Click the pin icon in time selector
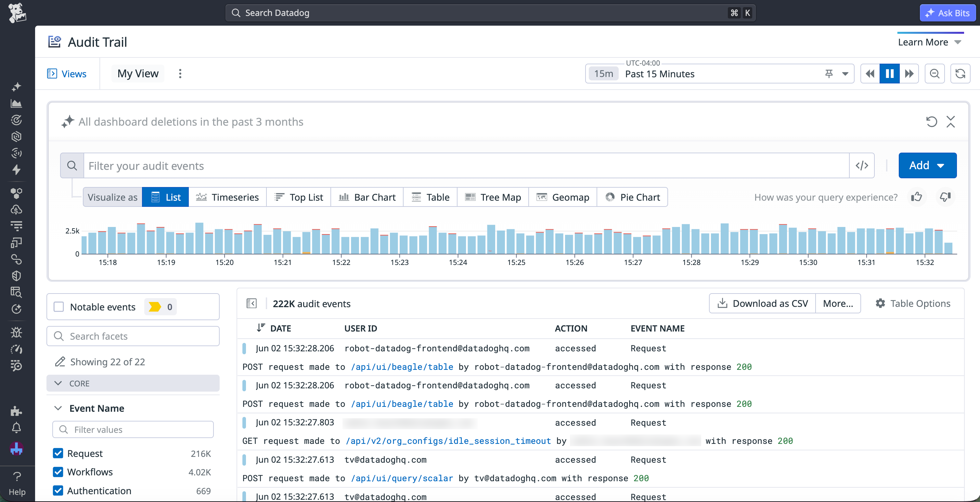 click(x=829, y=74)
